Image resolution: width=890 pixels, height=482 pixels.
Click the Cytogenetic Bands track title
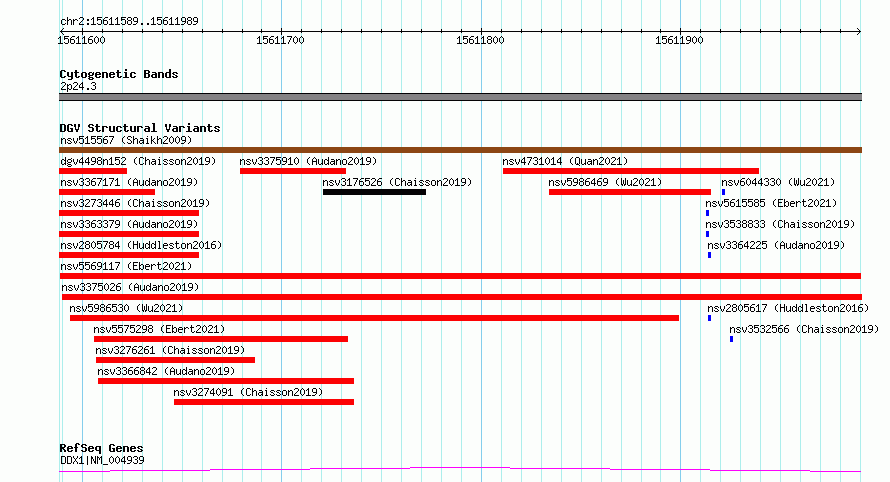pyautogui.click(x=119, y=74)
